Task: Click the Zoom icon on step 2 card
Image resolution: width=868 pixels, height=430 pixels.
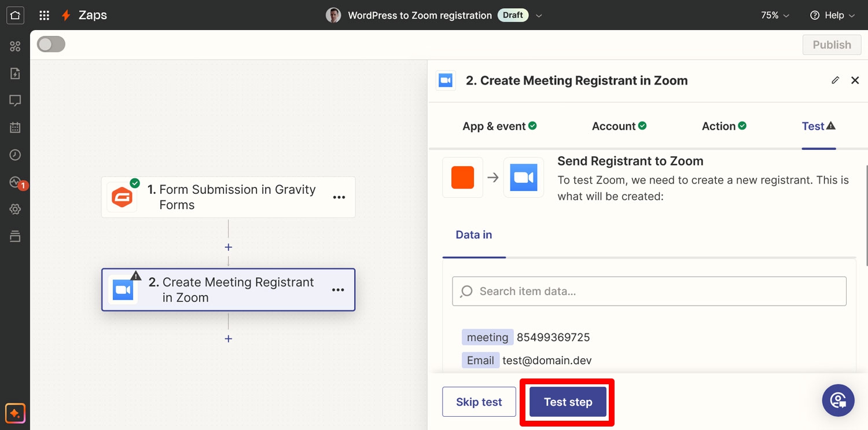Action: coord(123,289)
